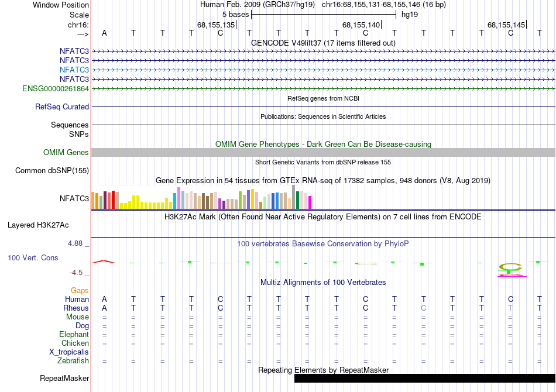Click the light-blue NFATC3 transcript label

point(74,70)
